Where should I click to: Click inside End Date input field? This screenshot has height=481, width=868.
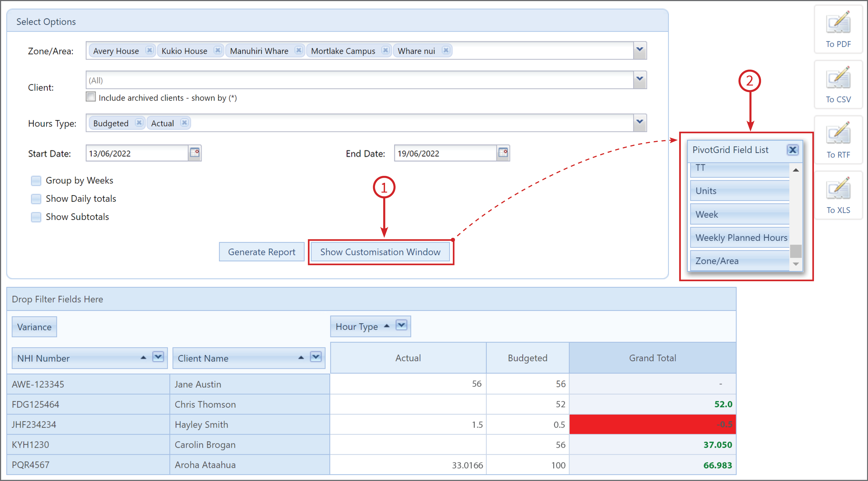[x=445, y=153]
